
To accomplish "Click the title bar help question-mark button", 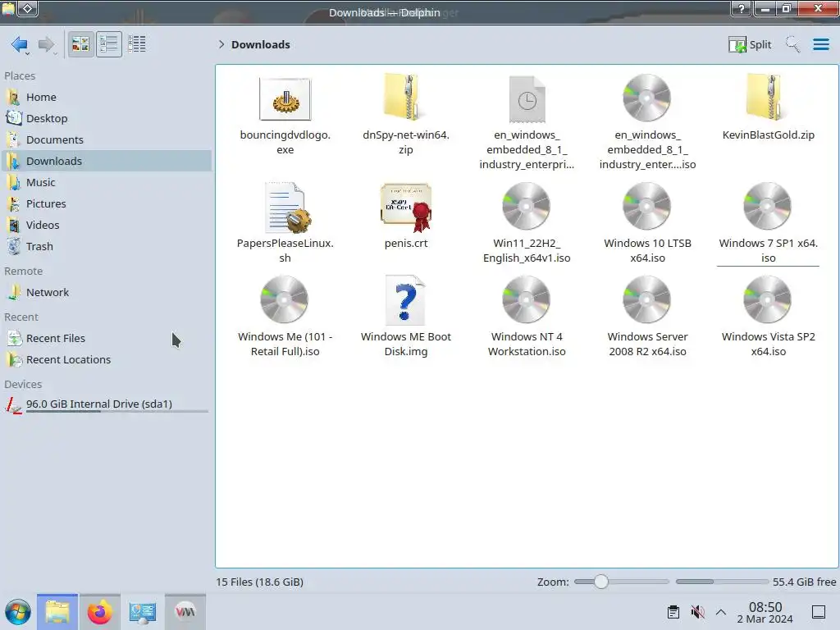I will point(742,8).
